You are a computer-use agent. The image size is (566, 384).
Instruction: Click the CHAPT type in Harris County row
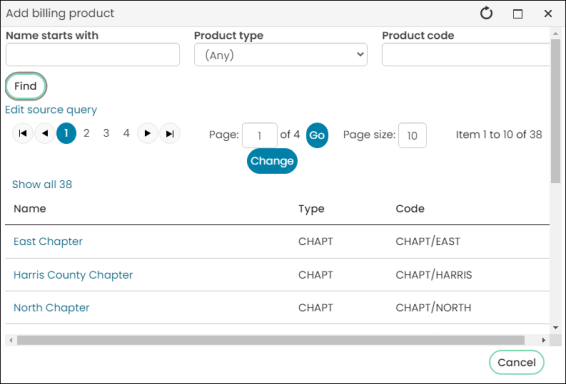315,275
